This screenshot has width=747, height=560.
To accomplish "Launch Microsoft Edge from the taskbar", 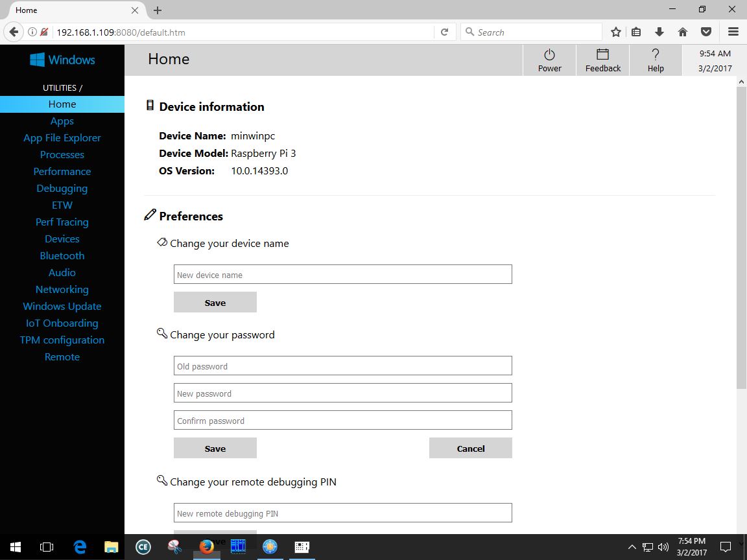I will coord(80,546).
